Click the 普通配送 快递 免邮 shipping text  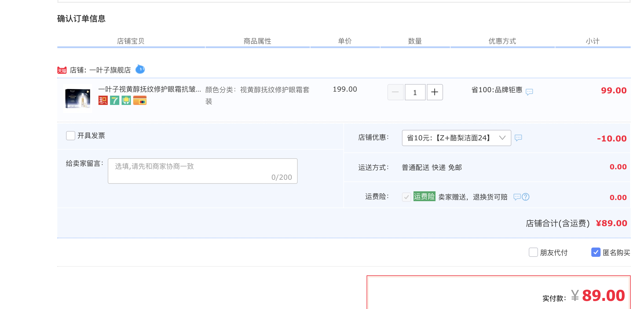pos(432,168)
